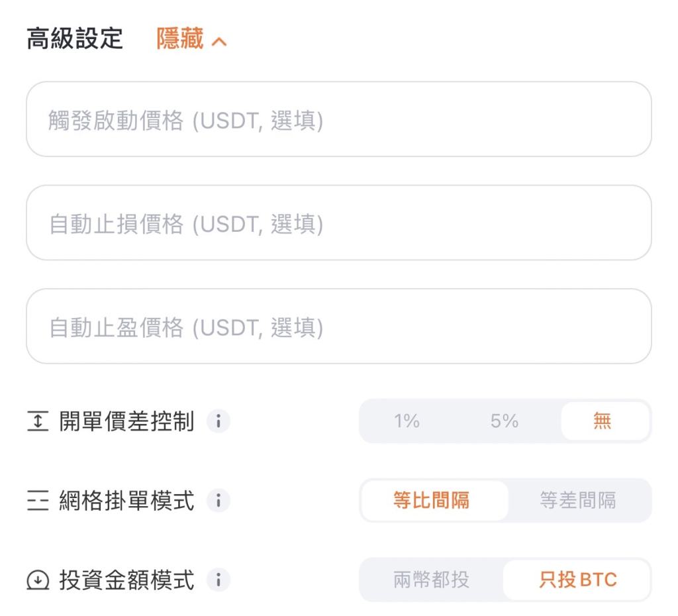Image resolution: width=678 pixels, height=616 pixels.
Task: Select the 1% price gap option
Action: (407, 421)
